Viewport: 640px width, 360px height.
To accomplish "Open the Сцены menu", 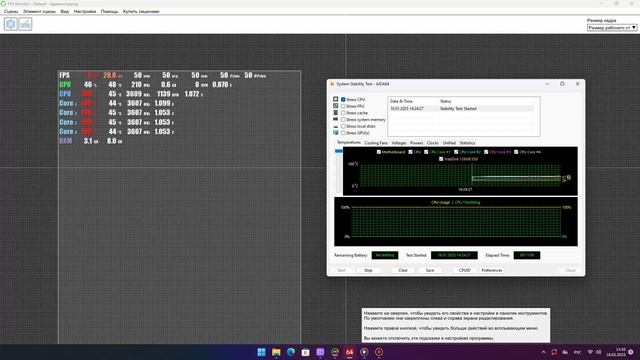I will point(11,11).
